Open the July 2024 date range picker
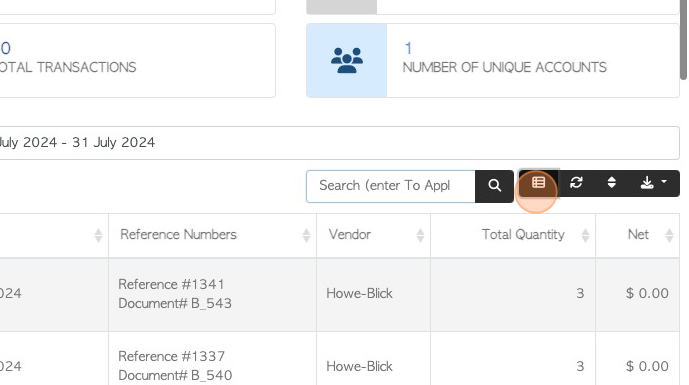The height and width of the screenshot is (385, 689). click(338, 143)
